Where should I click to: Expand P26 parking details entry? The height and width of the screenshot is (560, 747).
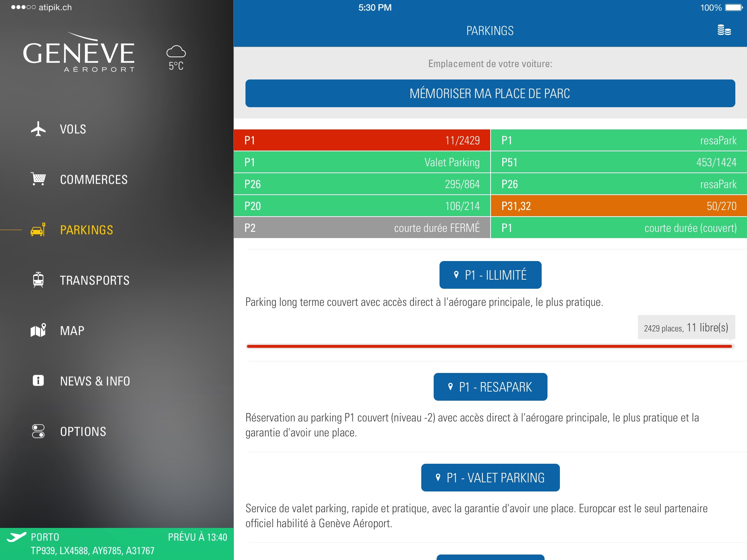point(361,183)
